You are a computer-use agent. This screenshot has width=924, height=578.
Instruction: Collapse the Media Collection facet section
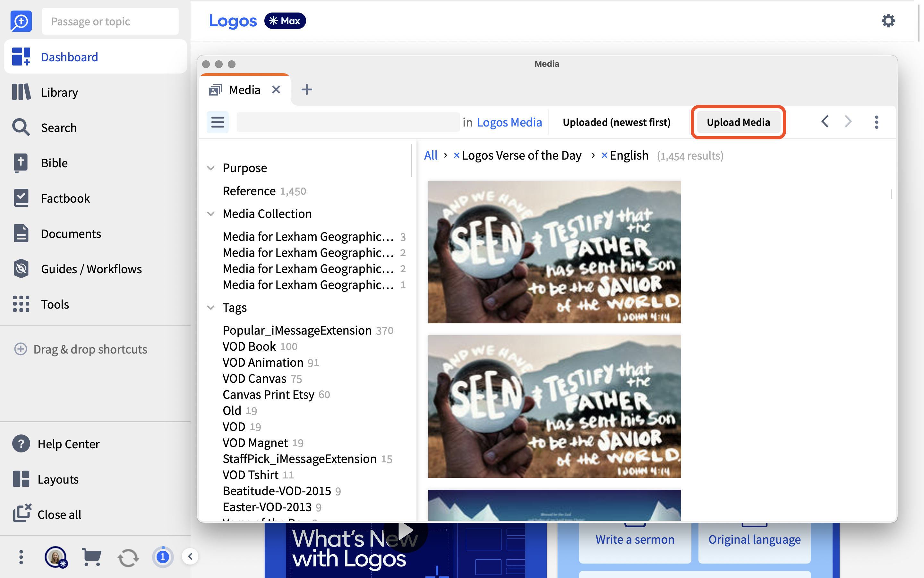211,214
